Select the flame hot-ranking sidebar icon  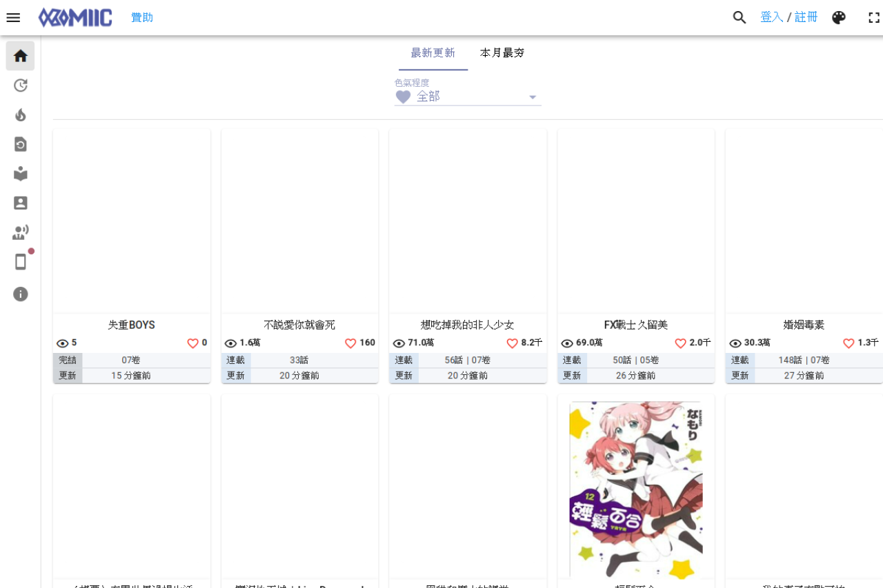pos(21,115)
